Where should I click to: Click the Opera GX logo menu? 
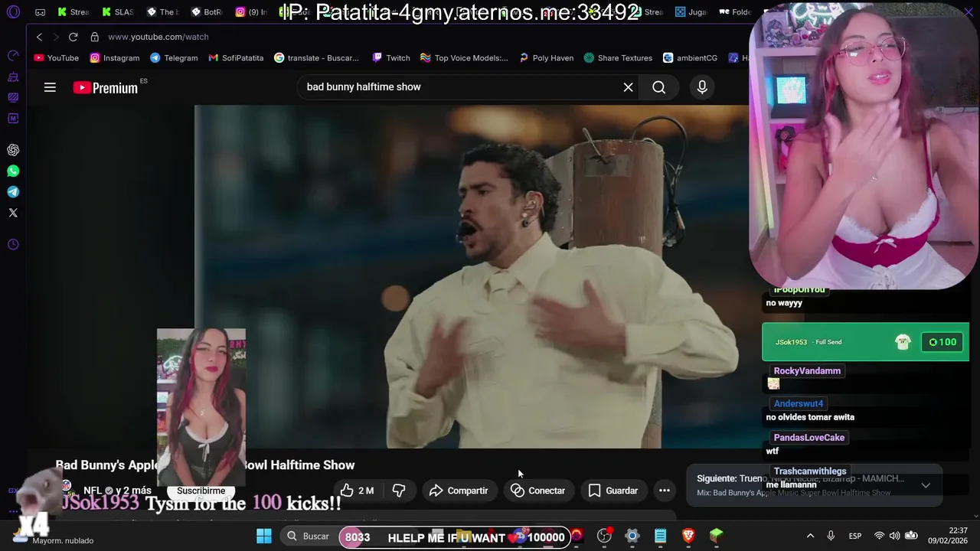click(13, 12)
